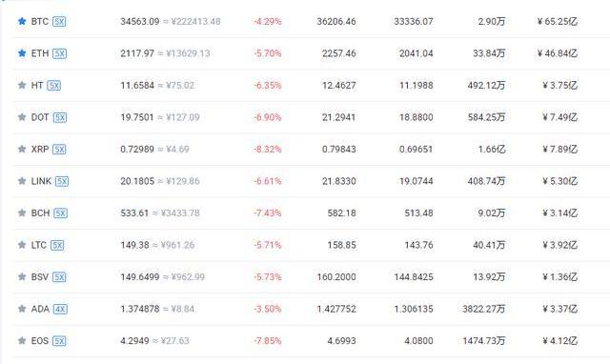Click the star beside LTC
Screen dimensions: 610x364
[22, 245]
